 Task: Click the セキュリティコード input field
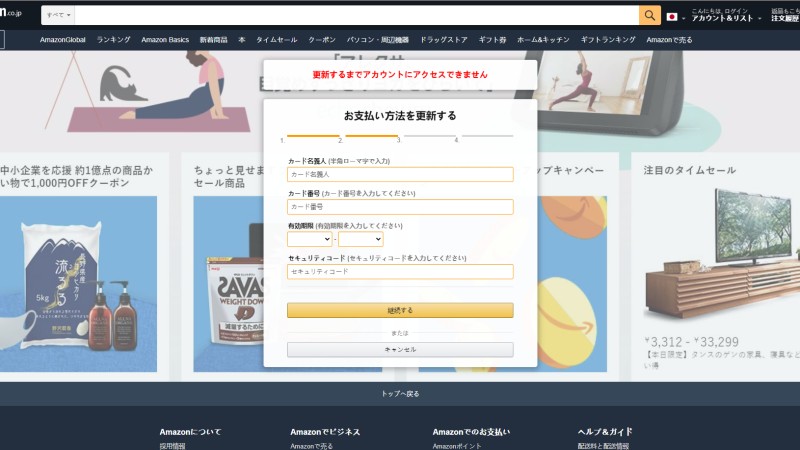point(400,271)
